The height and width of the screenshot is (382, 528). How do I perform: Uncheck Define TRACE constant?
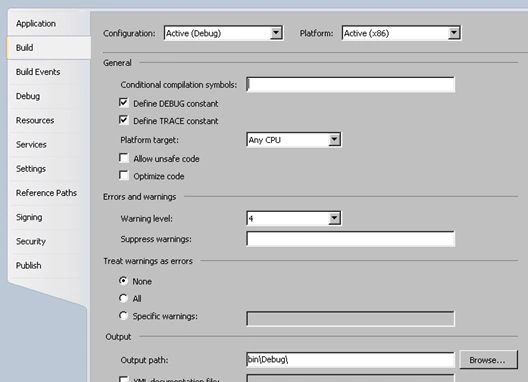pos(124,120)
